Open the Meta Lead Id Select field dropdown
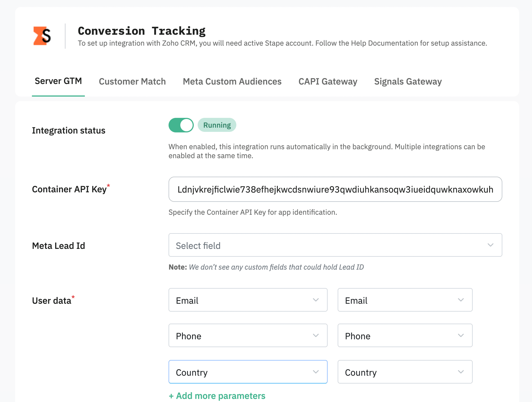The height and width of the screenshot is (402, 532). pos(335,245)
